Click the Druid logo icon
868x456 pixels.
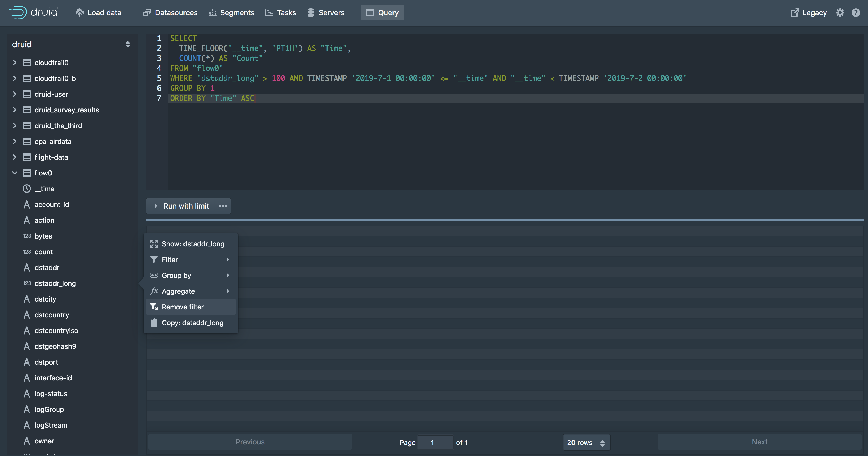click(18, 12)
